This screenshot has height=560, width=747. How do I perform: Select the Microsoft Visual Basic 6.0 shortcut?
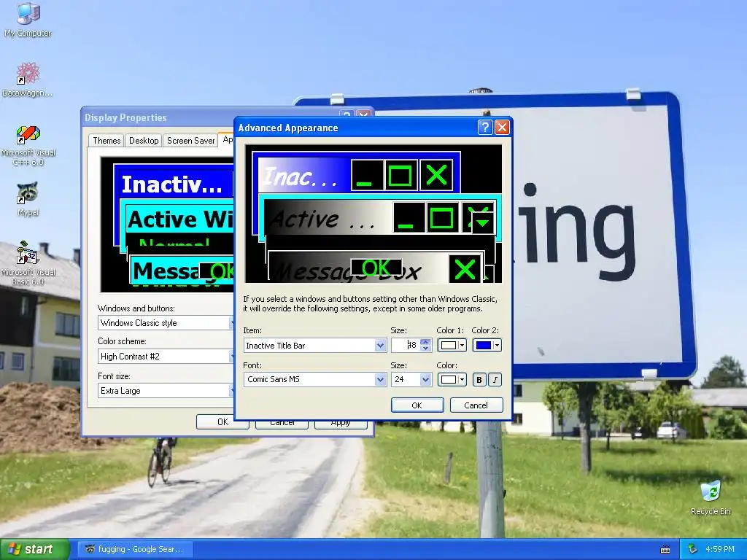click(28, 263)
